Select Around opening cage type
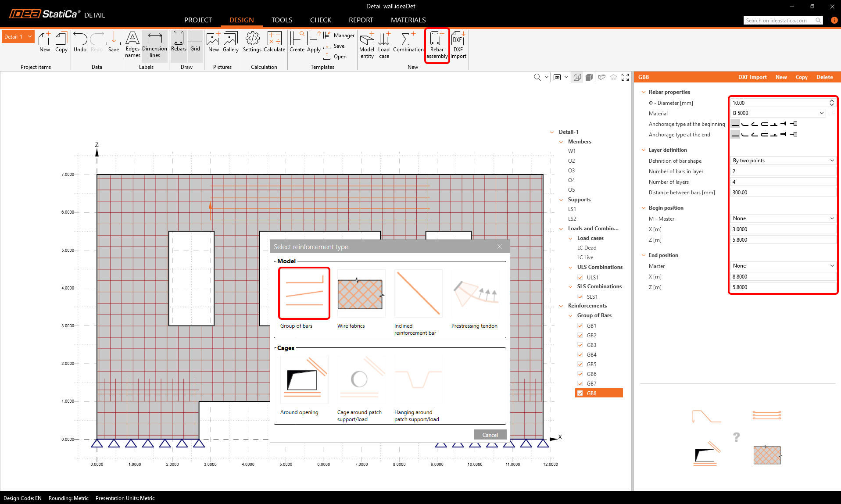841x504 pixels. tap(304, 380)
